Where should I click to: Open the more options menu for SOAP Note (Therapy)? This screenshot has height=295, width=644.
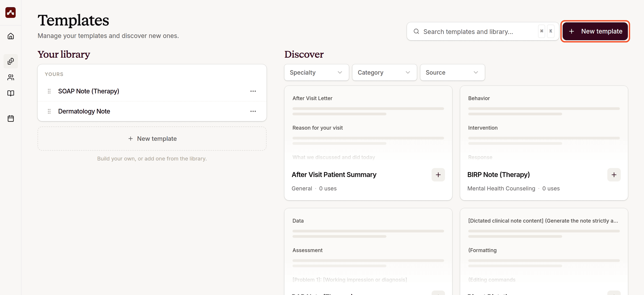point(253,91)
